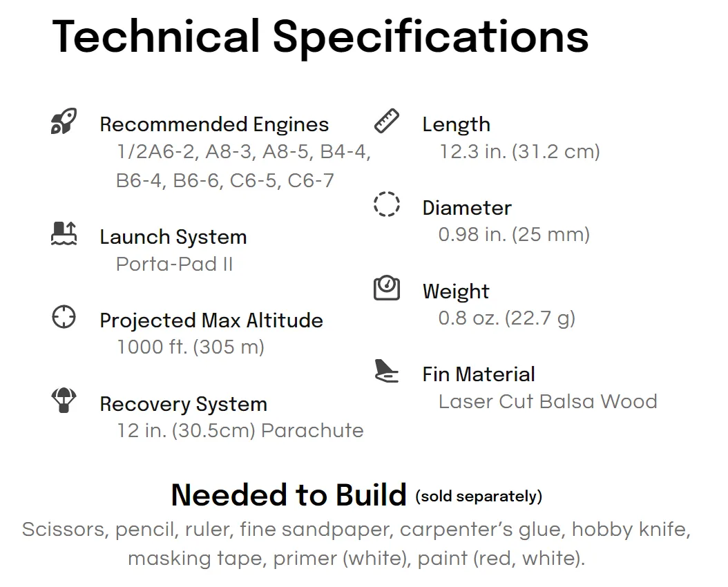
Task: Click the Porta-Pad II launch system value
Action: click(x=174, y=264)
